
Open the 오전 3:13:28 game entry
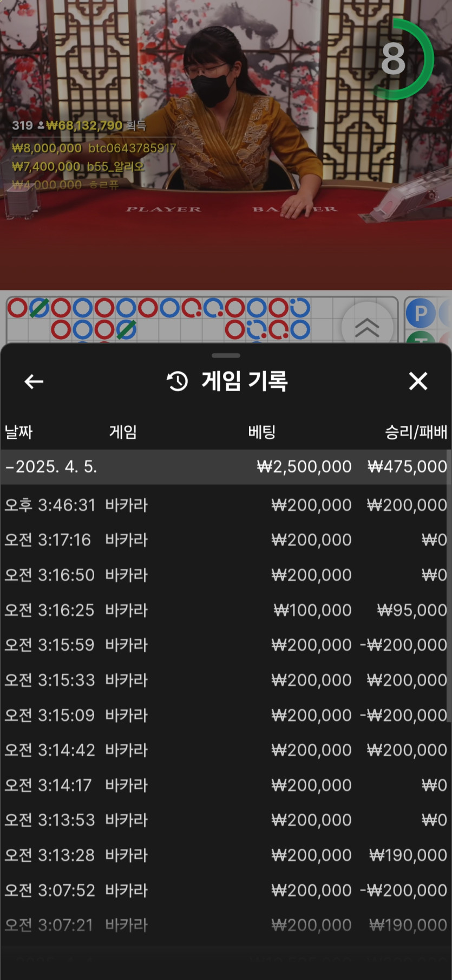tap(226, 855)
